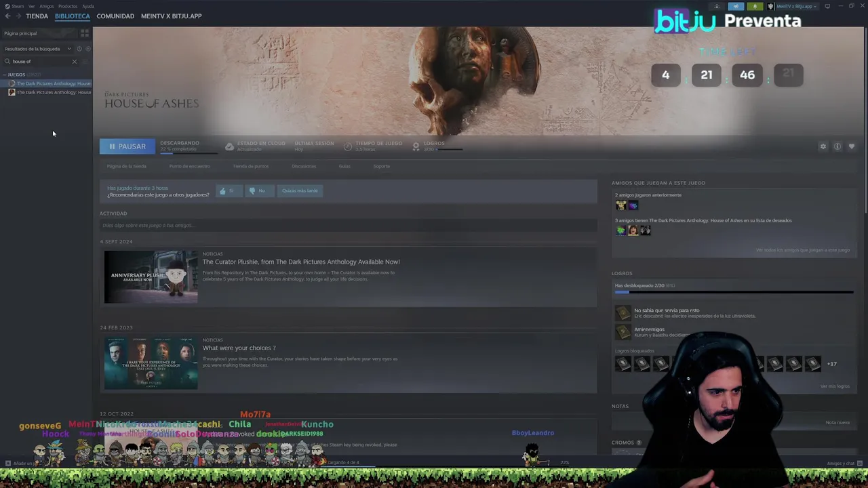The image size is (868, 488).
Task: Switch to Big Picture mode icon
Action: click(x=827, y=6)
